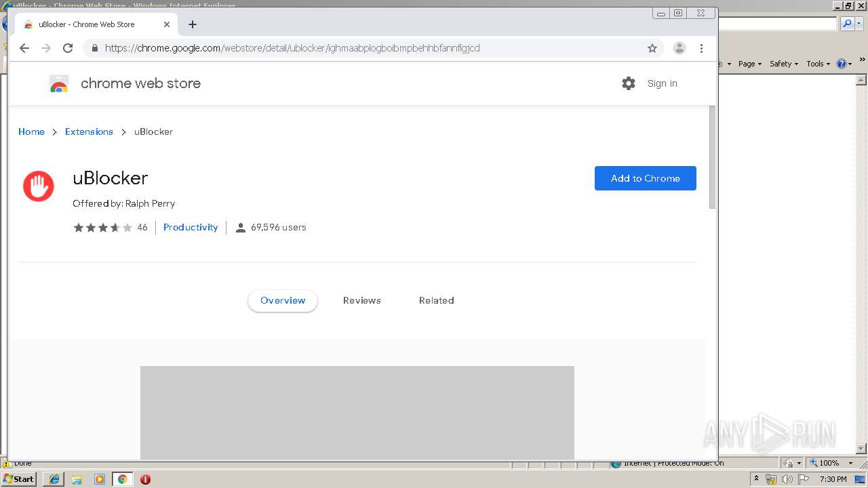Open a new Chrome tab
This screenshot has width=868, height=488.
tap(193, 24)
